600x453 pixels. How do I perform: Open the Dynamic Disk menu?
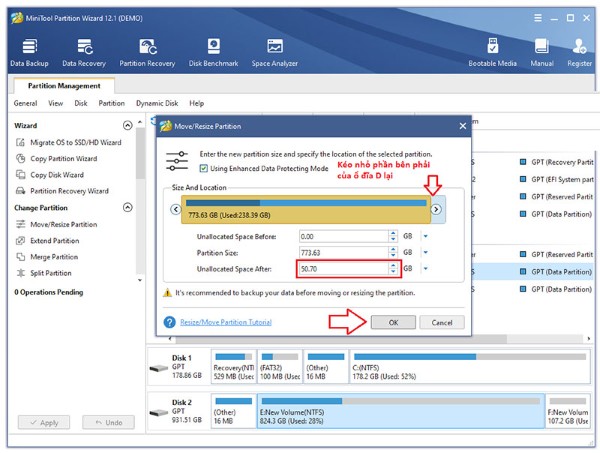click(x=157, y=103)
